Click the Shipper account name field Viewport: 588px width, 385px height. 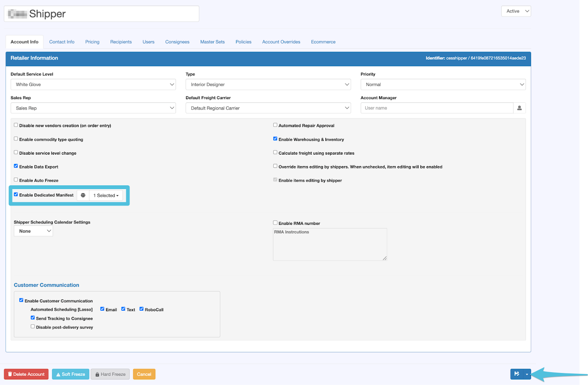click(x=102, y=14)
